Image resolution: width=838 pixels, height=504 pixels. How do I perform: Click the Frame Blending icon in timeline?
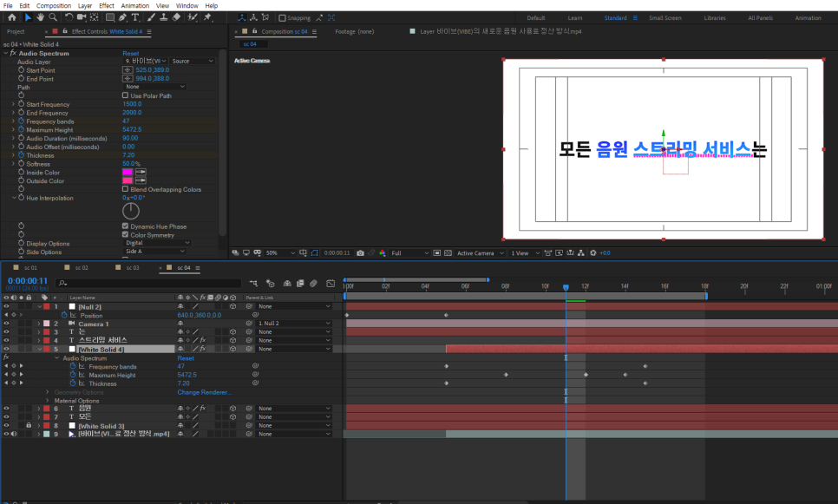point(300,284)
